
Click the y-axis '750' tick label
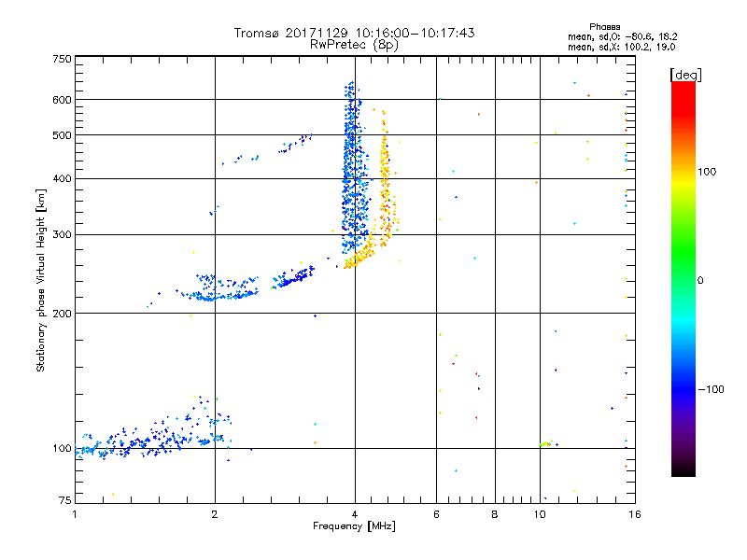click(x=62, y=59)
